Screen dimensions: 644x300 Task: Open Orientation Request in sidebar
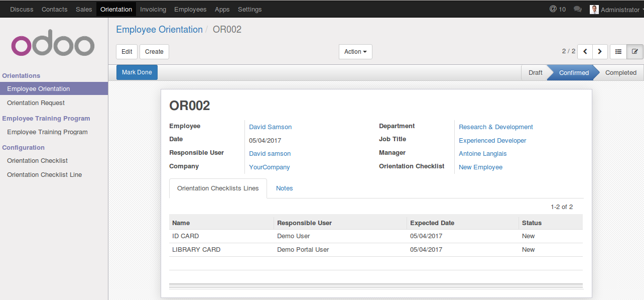click(36, 103)
